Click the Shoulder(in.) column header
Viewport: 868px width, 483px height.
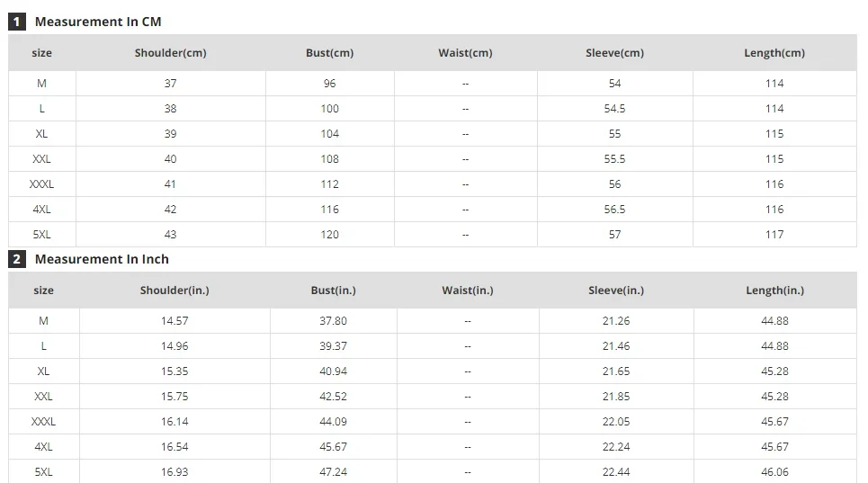(x=174, y=290)
